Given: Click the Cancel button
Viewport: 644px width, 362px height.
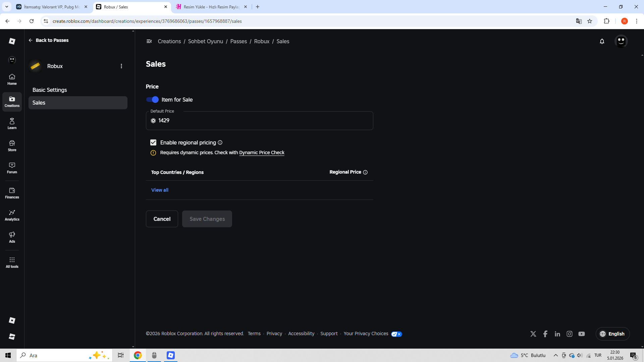Looking at the screenshot, I should 162,219.
